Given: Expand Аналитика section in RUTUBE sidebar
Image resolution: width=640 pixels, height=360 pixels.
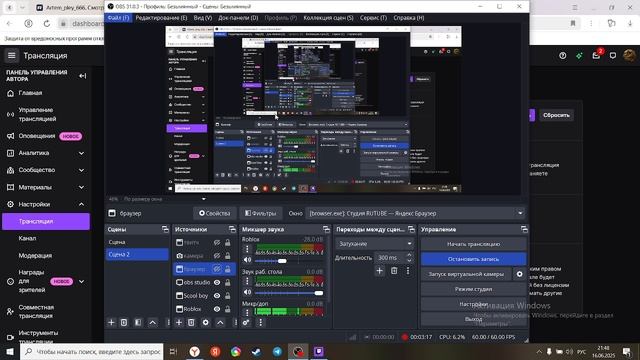Looking at the screenshot, I should 81,153.
